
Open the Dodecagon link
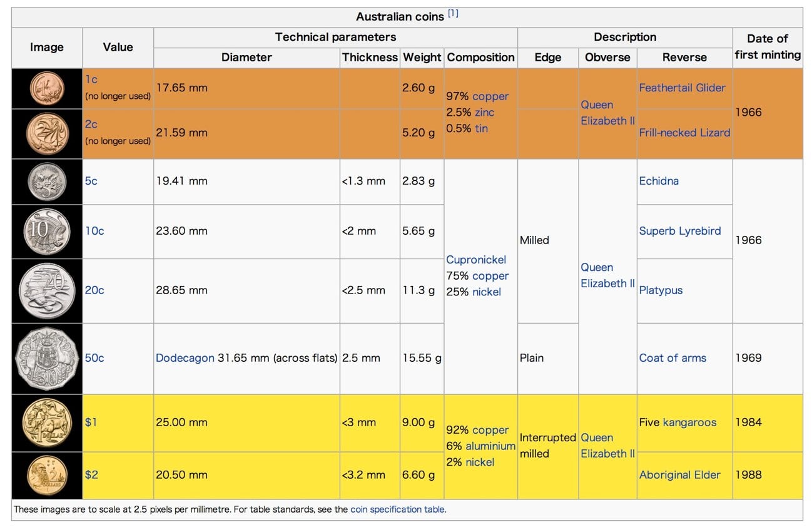click(x=185, y=358)
